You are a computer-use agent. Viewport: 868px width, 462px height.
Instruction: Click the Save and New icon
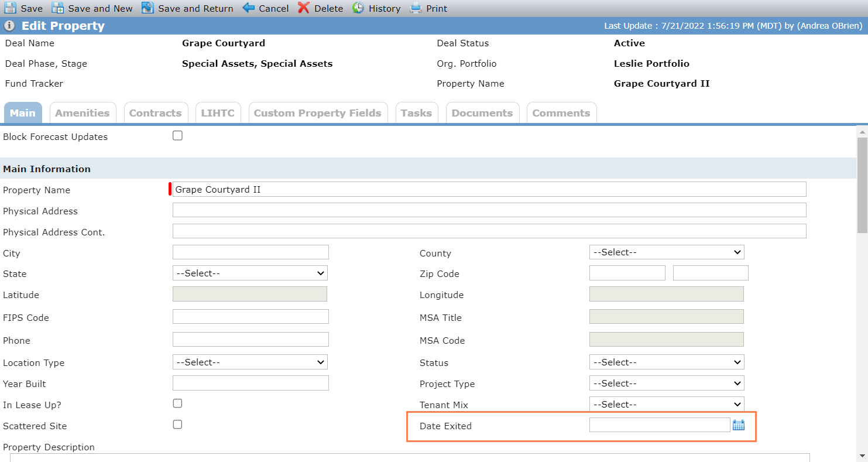(57, 8)
